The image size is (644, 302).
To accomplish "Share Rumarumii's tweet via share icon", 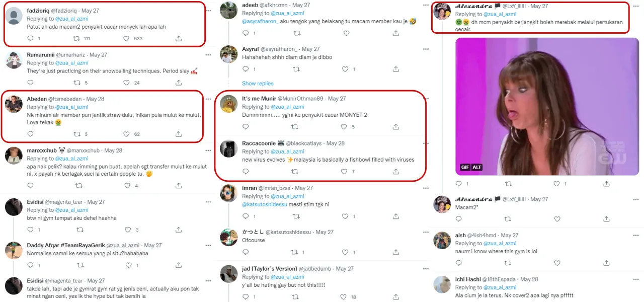I will [179, 83].
